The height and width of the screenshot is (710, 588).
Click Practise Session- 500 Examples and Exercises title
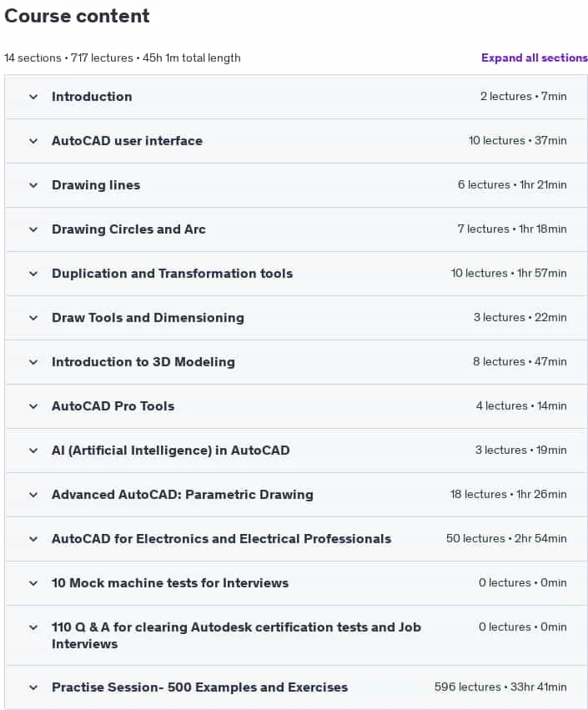click(x=199, y=687)
